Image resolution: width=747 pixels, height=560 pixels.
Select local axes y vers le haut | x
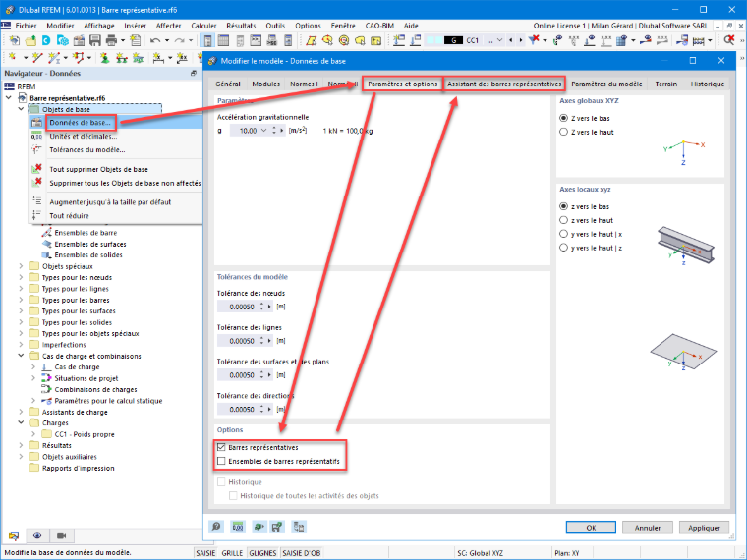click(563, 234)
